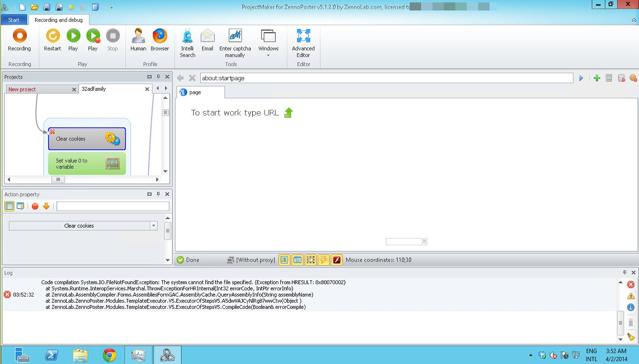Restart the project using the Restart icon
The width and height of the screenshot is (639, 364).
click(x=52, y=40)
